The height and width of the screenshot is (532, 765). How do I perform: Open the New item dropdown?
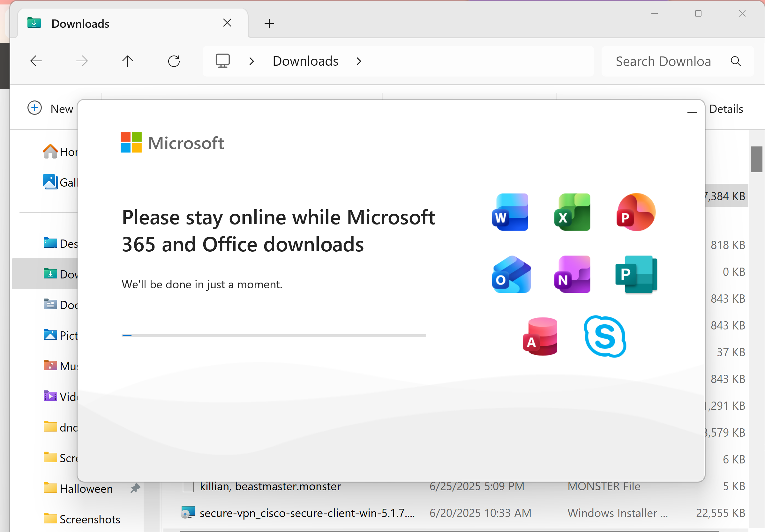point(50,108)
